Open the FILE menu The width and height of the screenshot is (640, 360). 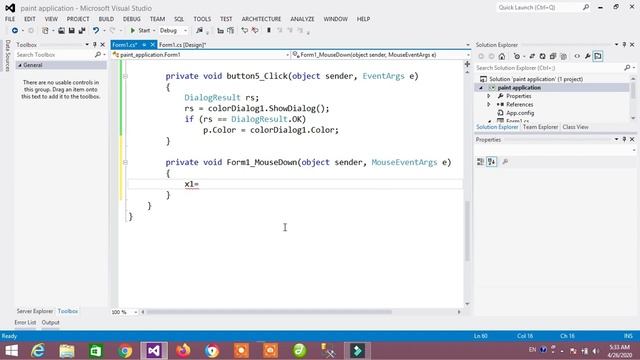point(10,19)
